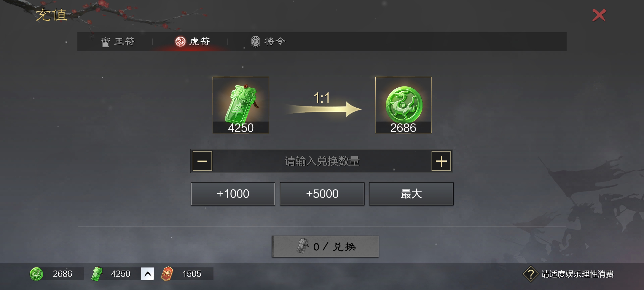Tap the red 将 token icon

(x=167, y=274)
